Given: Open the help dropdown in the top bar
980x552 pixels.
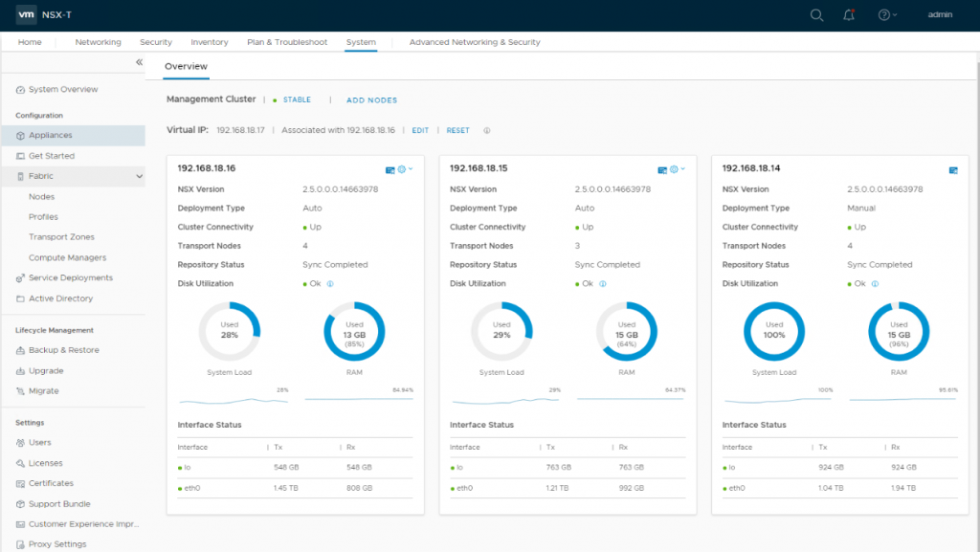Looking at the screenshot, I should 882,14.
